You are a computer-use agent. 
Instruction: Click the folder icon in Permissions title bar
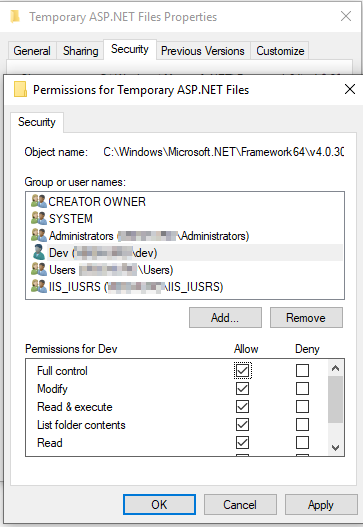[21, 89]
